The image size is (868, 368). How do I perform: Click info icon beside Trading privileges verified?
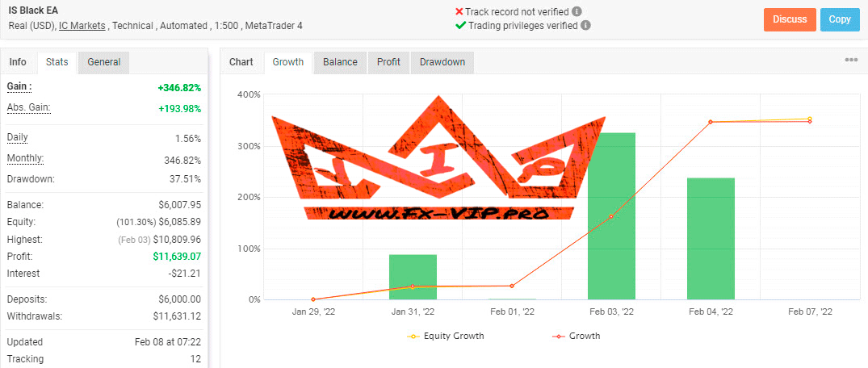click(x=585, y=26)
